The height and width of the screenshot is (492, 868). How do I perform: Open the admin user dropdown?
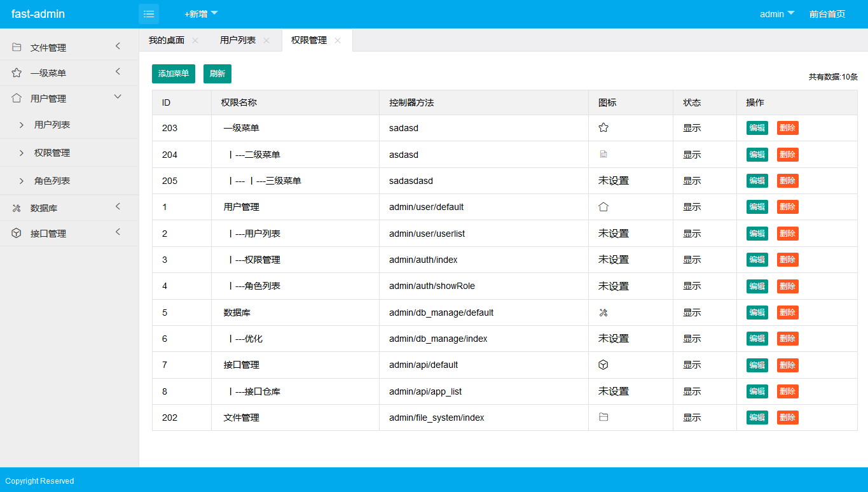click(x=776, y=14)
